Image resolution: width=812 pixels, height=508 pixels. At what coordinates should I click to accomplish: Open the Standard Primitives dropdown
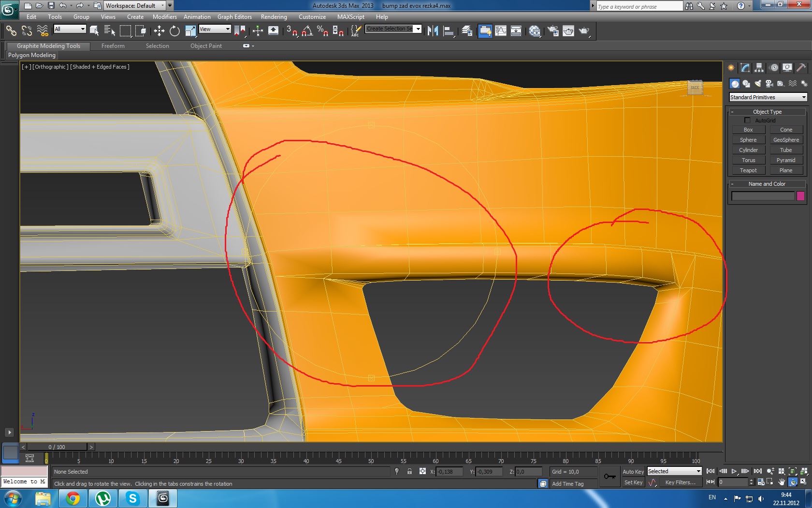(x=768, y=97)
